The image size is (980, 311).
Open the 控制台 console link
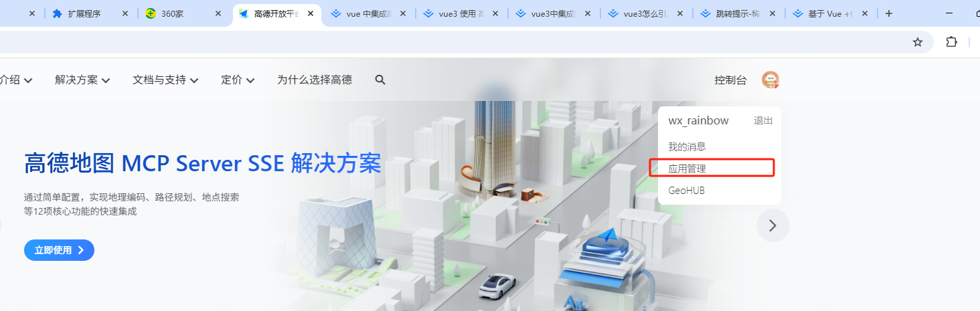(x=730, y=80)
